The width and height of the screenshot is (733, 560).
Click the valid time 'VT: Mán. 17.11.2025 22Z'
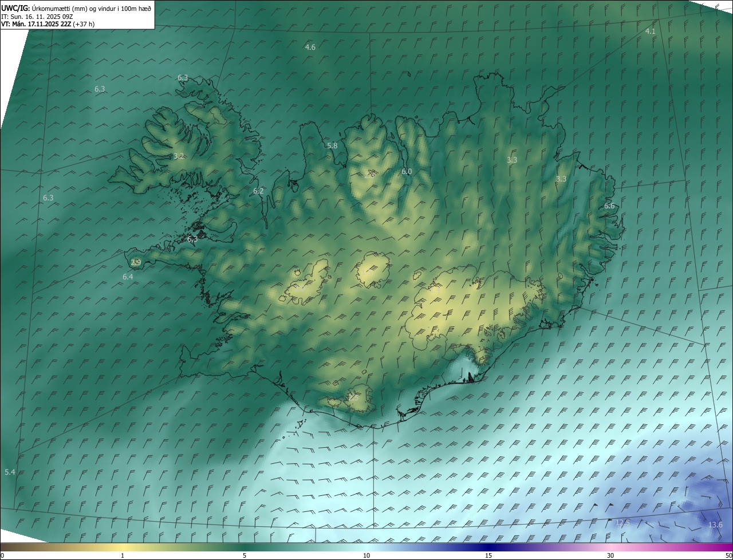tap(36, 24)
